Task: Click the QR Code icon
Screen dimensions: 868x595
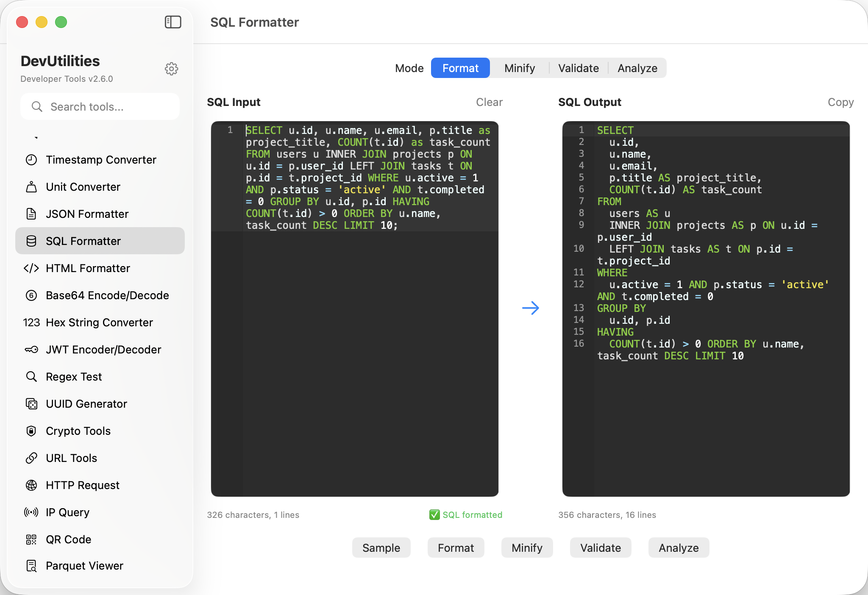Action: pos(31,539)
